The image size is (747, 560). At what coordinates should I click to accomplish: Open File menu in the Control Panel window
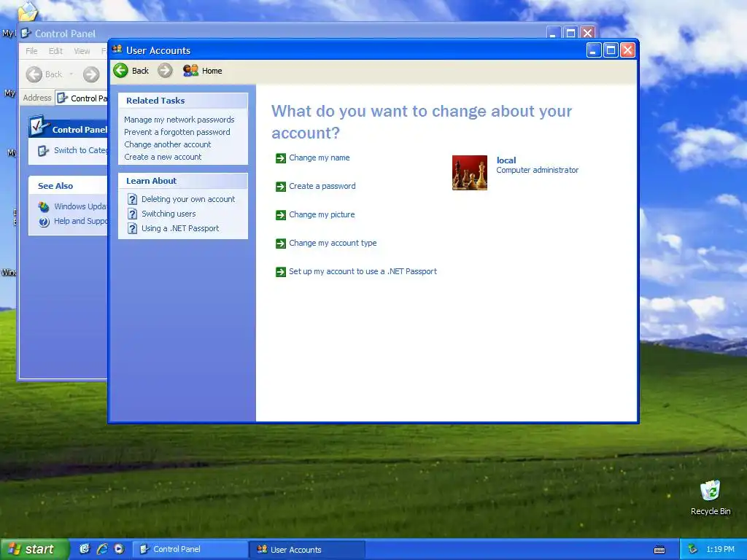(x=31, y=51)
